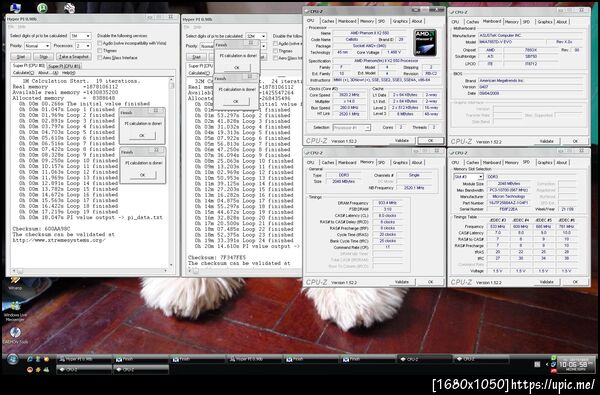This screenshot has height=395, width=600.
Task: Open the digits of pi dropdown showing 1M
Action: click(81, 36)
